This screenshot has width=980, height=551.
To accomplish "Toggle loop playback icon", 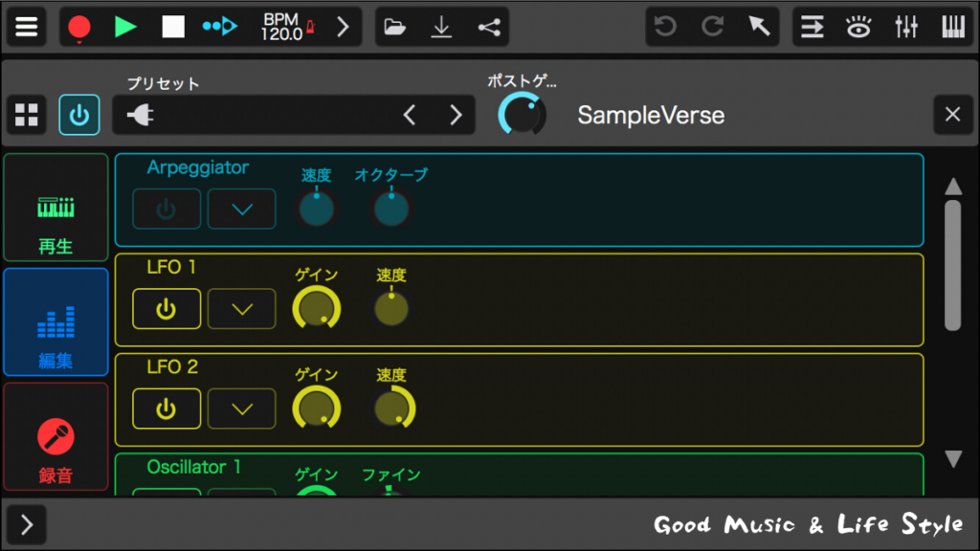I will click(219, 27).
